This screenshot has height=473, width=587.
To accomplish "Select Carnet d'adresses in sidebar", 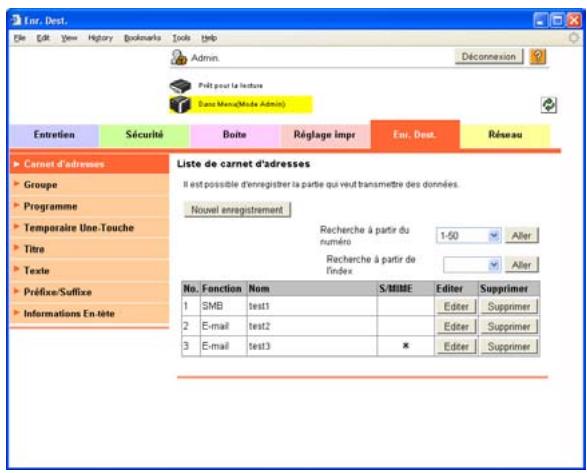I will point(89,164).
